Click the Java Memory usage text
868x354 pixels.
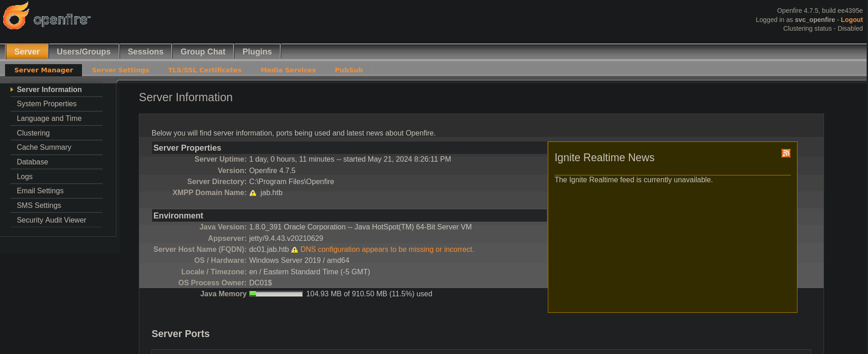point(369,294)
